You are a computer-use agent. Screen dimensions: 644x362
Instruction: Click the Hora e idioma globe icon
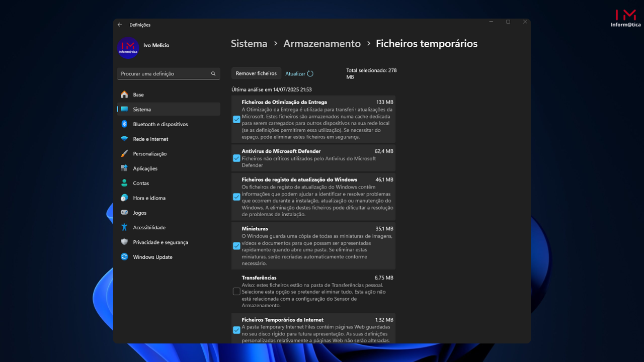tap(124, 198)
